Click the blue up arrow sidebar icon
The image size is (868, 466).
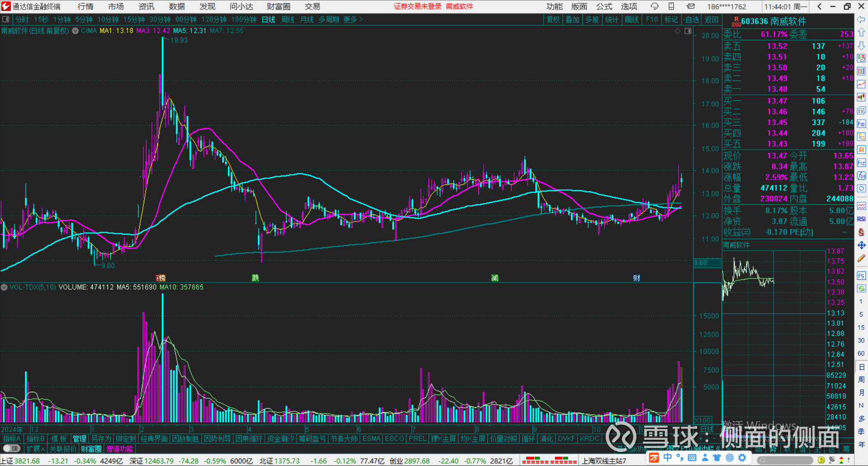point(861,33)
